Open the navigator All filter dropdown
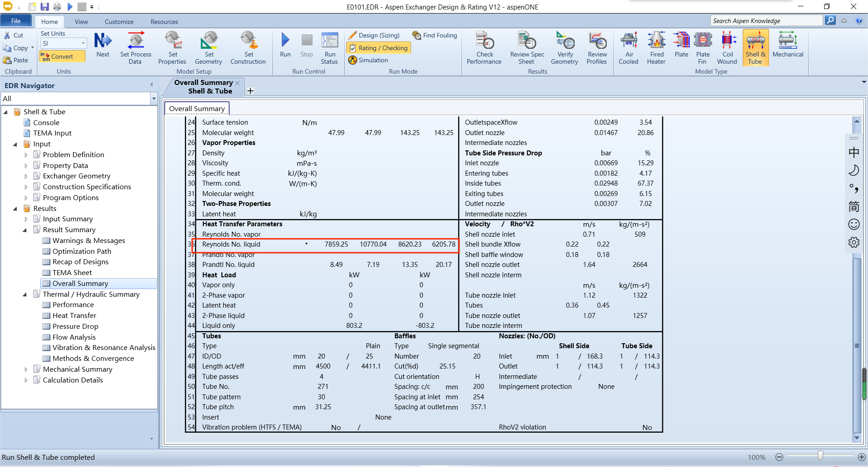 click(154, 98)
